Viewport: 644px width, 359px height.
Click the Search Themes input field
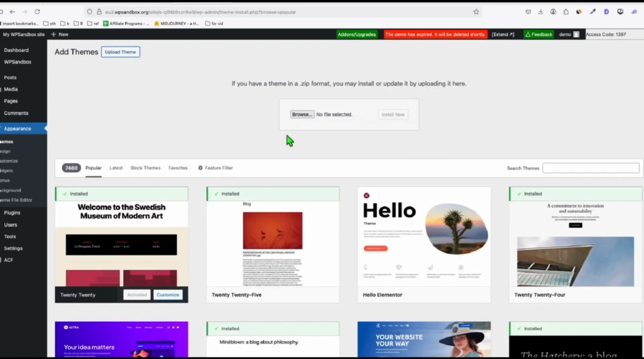click(x=591, y=168)
